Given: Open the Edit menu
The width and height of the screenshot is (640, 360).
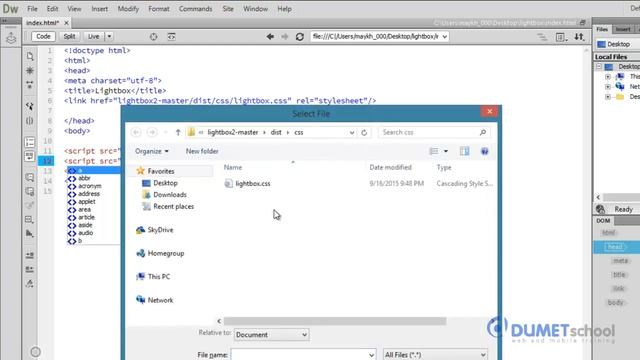Looking at the screenshot, I should (52, 9).
